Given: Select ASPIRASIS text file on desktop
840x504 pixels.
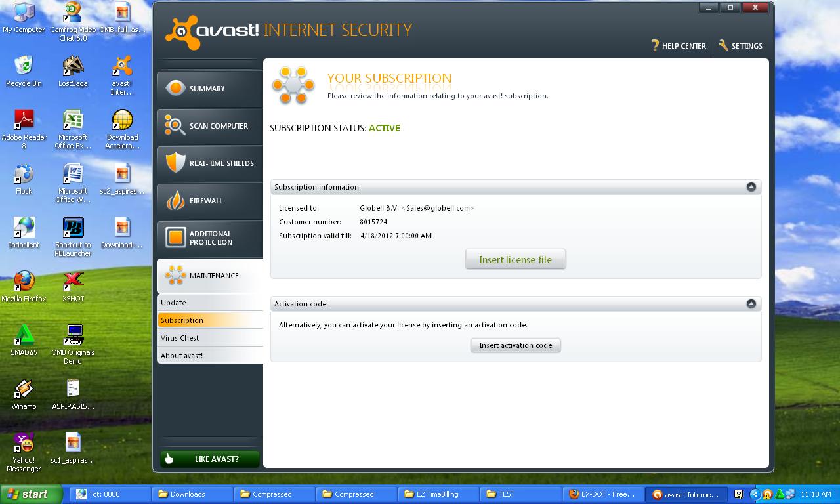Looking at the screenshot, I should click(x=73, y=394).
